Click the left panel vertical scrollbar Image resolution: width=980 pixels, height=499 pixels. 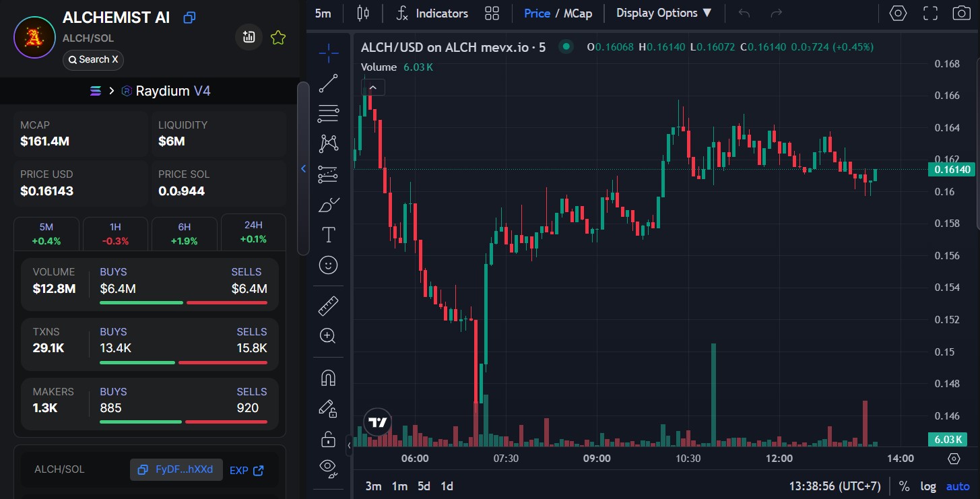[x=303, y=168]
